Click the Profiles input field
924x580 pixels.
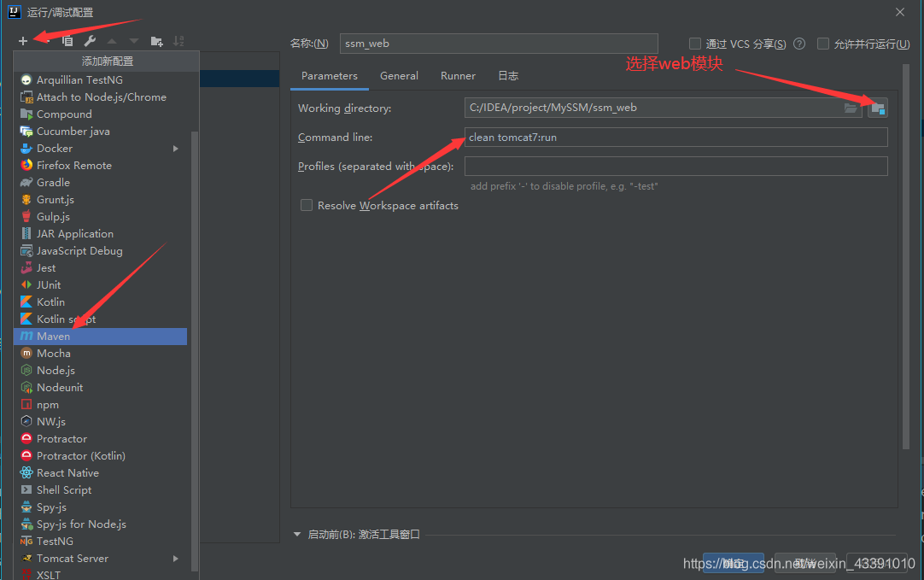[675, 167]
